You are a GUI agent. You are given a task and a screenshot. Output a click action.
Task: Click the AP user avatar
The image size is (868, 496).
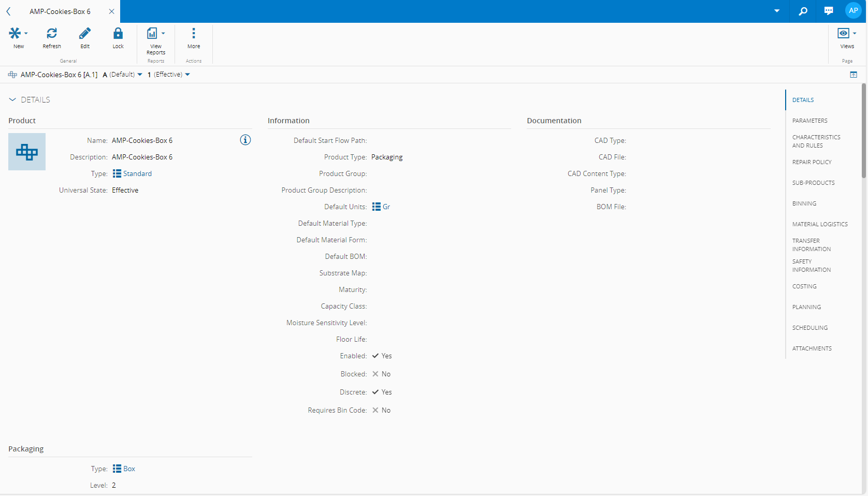click(x=853, y=10)
